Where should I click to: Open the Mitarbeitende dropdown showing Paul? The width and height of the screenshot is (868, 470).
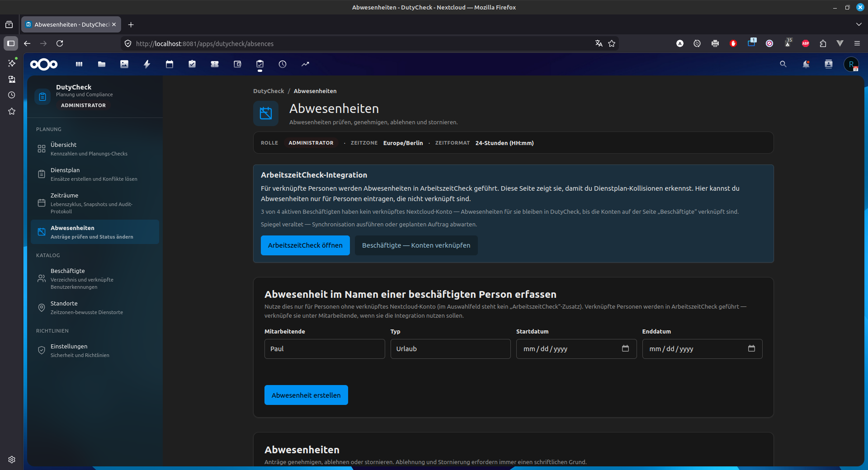325,349
